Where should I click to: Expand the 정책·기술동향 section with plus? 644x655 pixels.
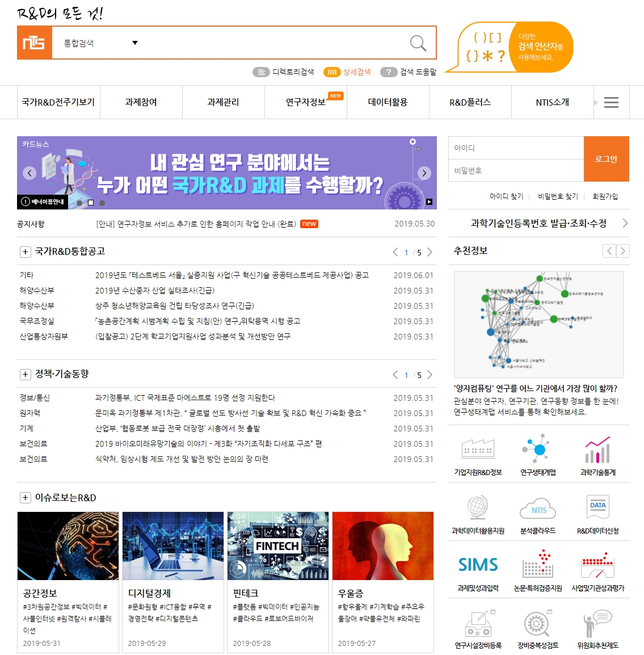(x=25, y=374)
